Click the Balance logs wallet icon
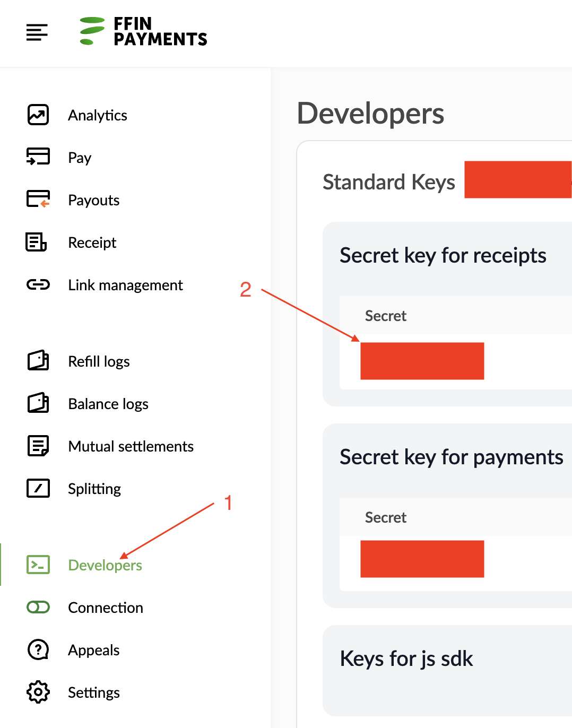 coord(38,403)
